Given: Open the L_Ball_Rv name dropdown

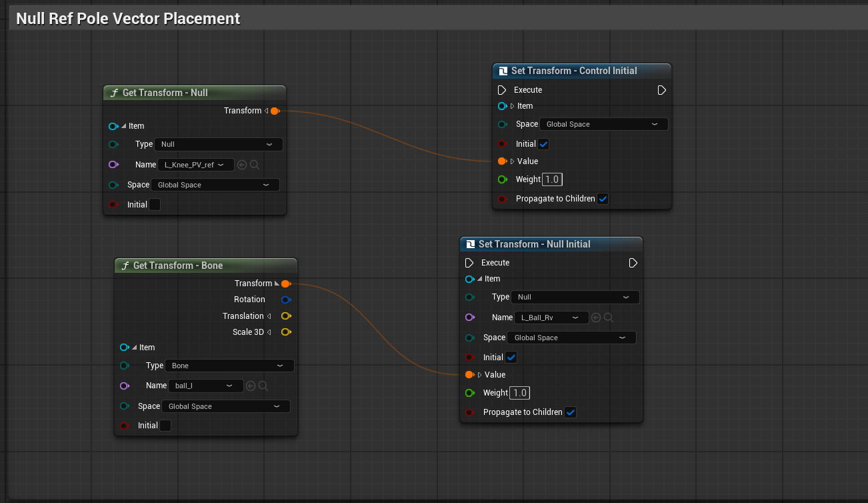Looking at the screenshot, I should pyautogui.click(x=550, y=318).
